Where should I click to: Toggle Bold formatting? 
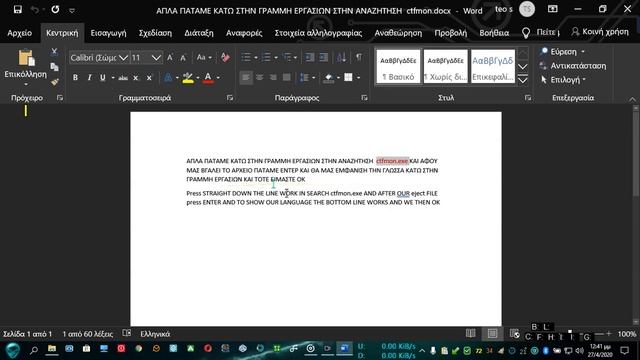tap(75, 78)
